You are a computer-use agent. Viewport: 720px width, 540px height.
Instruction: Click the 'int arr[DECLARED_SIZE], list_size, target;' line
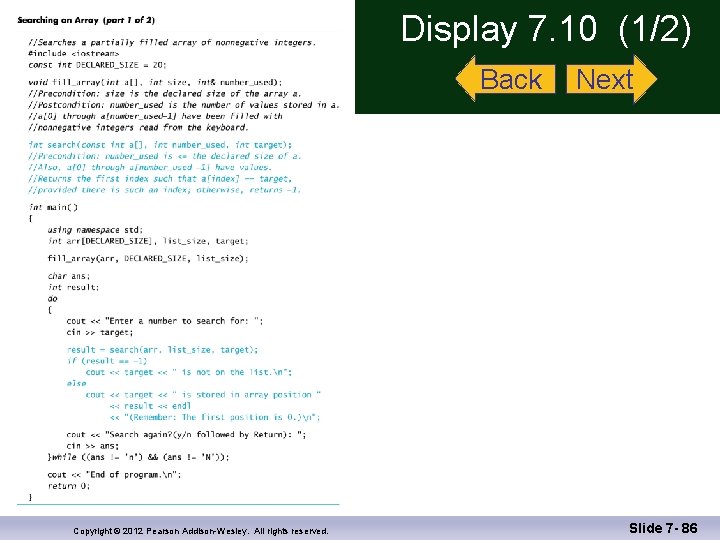pos(148,241)
